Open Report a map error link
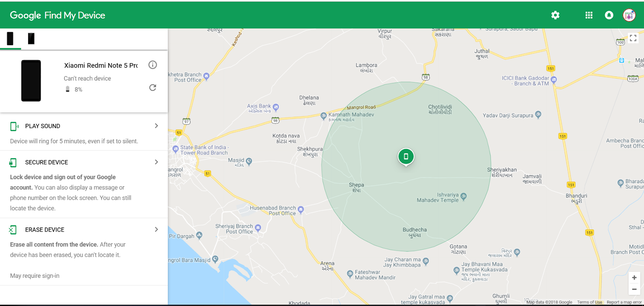Image resolution: width=644 pixels, height=306 pixels. (x=624, y=302)
